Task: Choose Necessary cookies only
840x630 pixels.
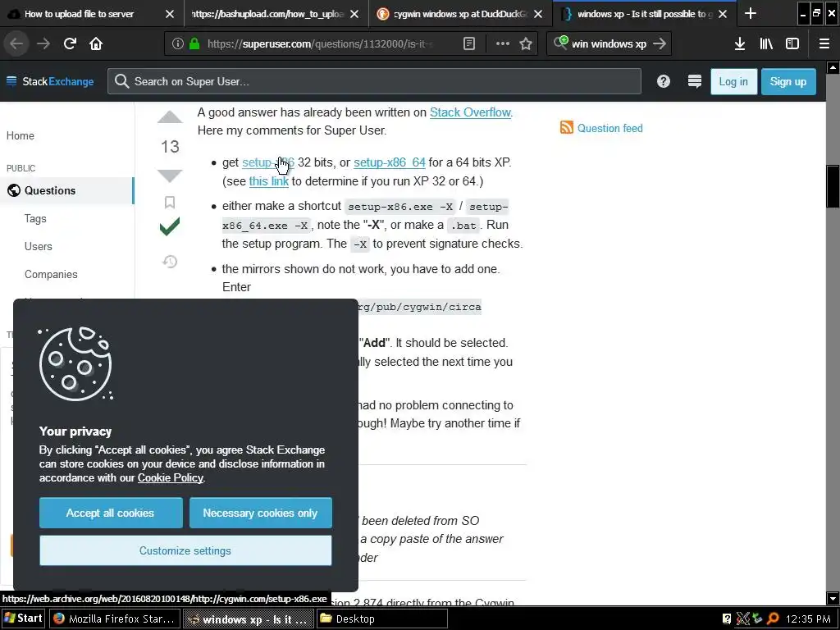Action: pyautogui.click(x=260, y=513)
